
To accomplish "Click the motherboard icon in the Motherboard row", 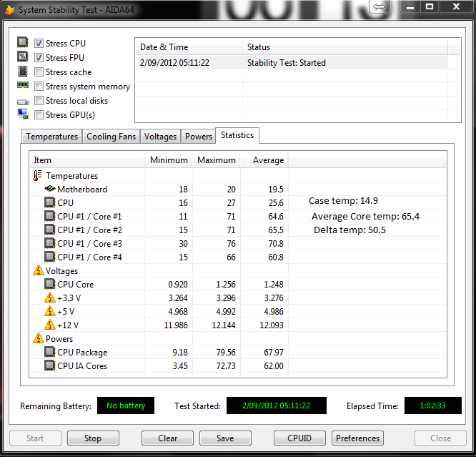I will pos(50,189).
